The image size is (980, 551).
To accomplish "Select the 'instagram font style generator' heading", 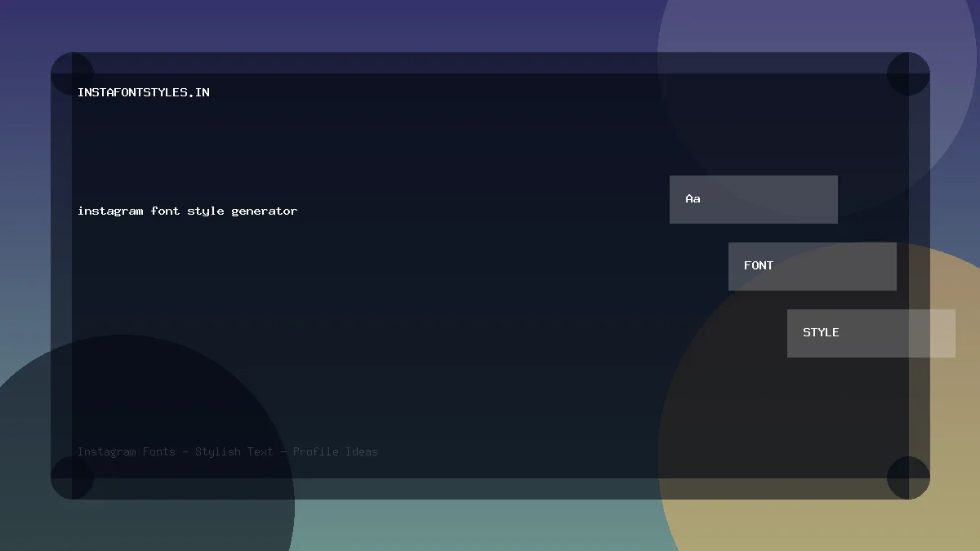I will (187, 211).
